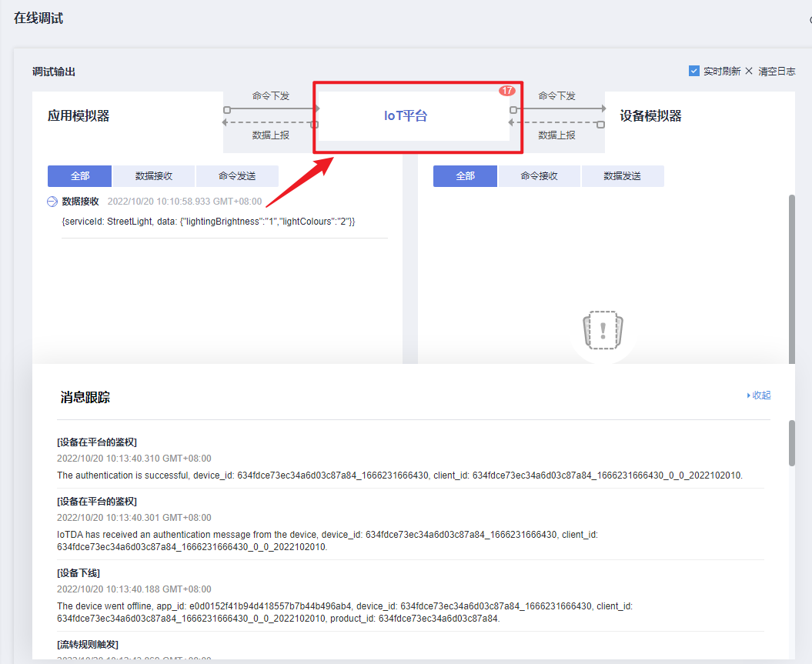
Task: Click 命令下发 label right of IoT平台
Action: [556, 95]
